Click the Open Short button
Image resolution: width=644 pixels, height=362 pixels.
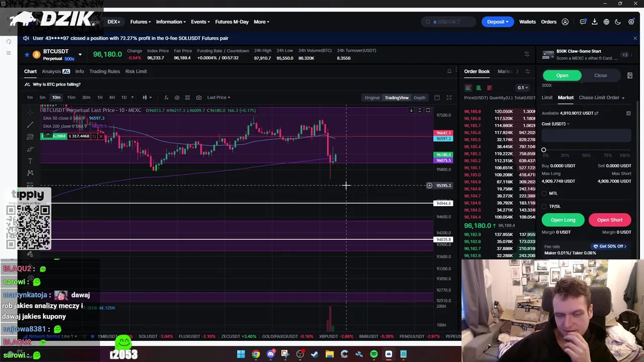point(610,220)
